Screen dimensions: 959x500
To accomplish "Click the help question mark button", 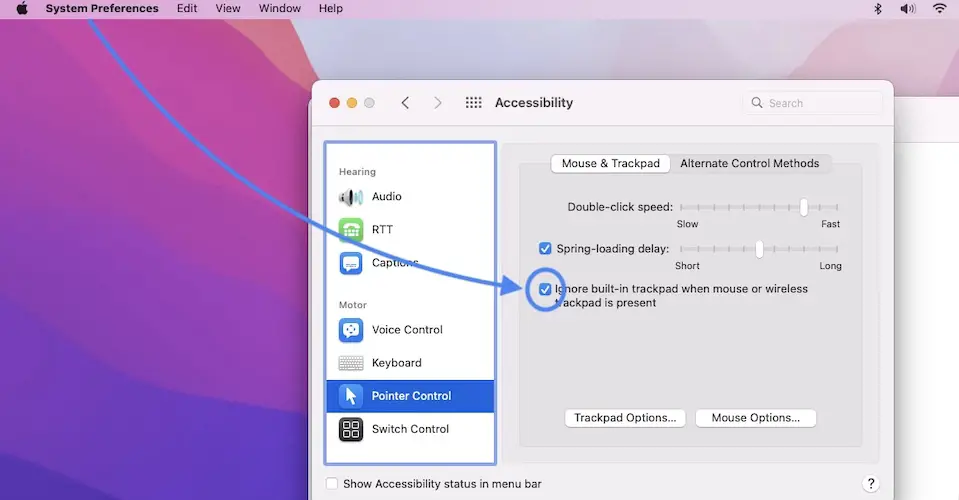I will coord(870,484).
